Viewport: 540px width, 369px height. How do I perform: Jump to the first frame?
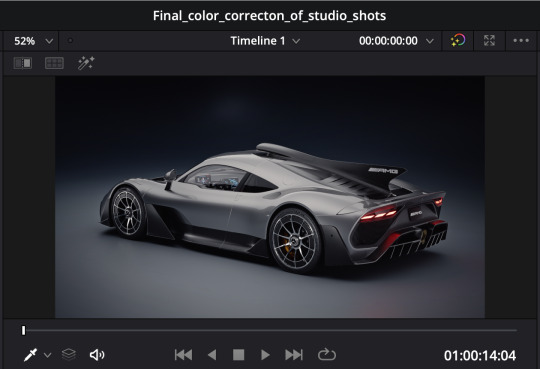[183, 355]
